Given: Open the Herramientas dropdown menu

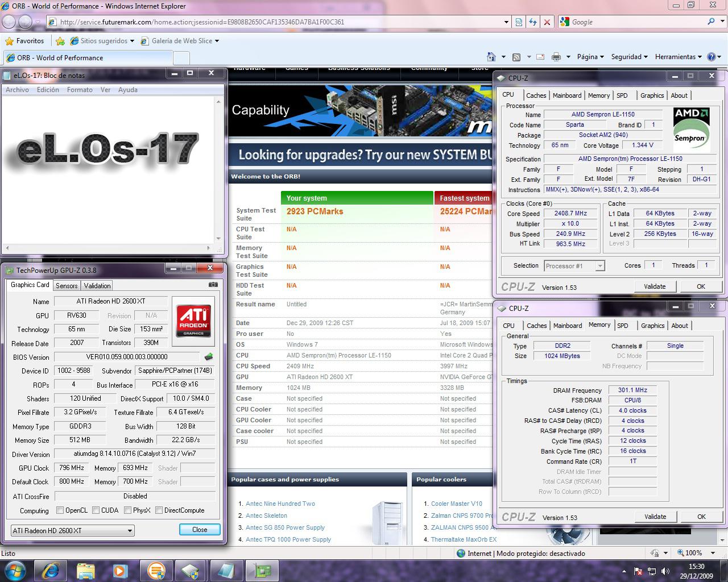Looking at the screenshot, I should [679, 57].
